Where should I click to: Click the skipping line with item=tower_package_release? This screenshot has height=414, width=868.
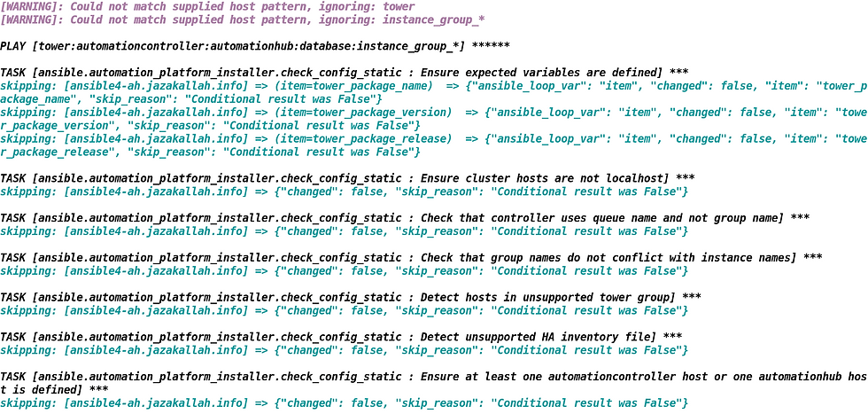[434, 139]
